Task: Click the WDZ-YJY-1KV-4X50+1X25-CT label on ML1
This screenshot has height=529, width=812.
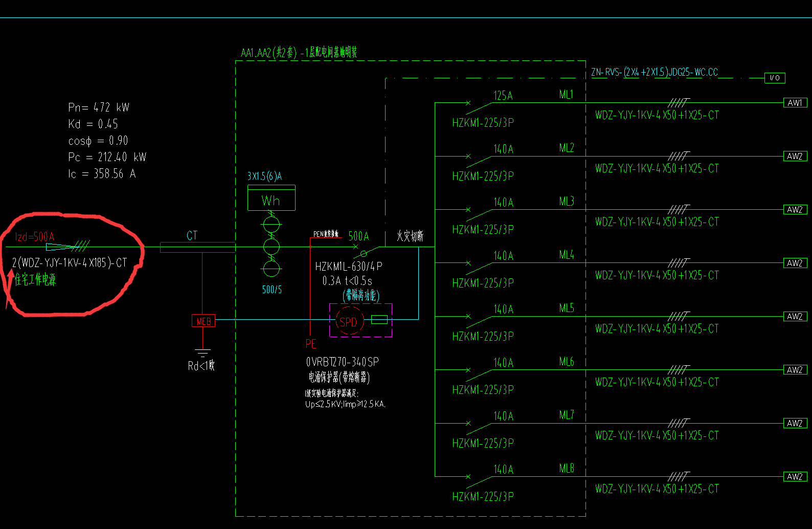Action: coord(657,115)
